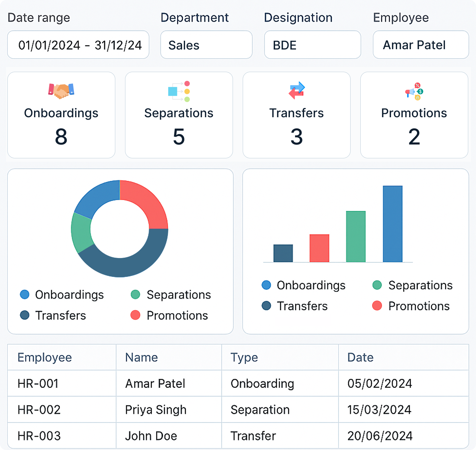Sort table by Type column header
Viewport: 476px width, 450px height.
tap(244, 357)
